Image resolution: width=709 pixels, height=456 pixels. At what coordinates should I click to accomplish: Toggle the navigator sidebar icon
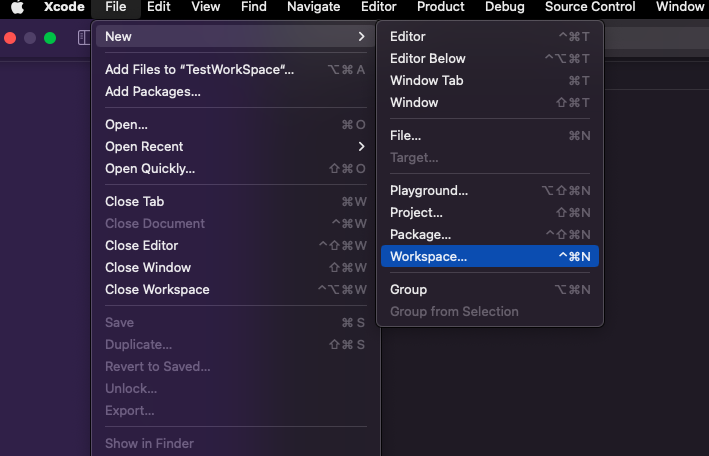(x=84, y=38)
